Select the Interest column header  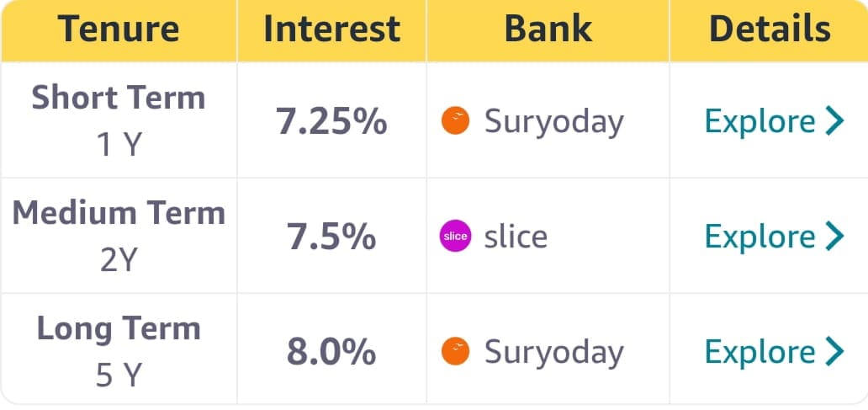coord(331,29)
